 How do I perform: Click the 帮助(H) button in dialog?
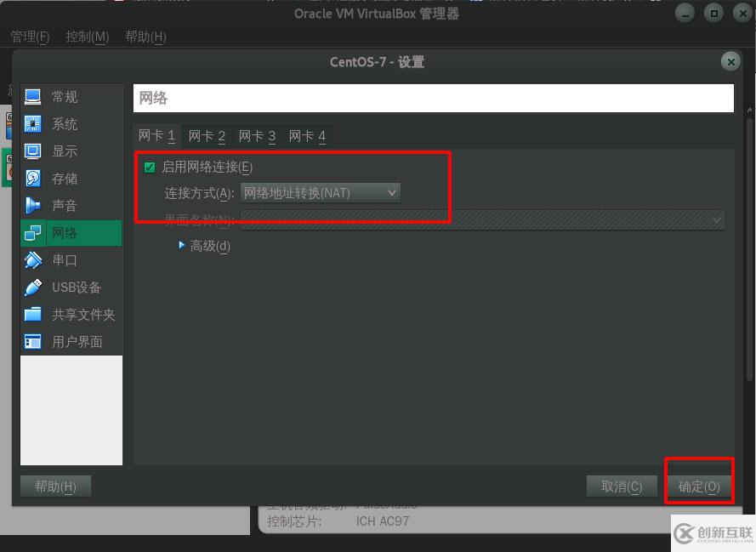coord(55,487)
